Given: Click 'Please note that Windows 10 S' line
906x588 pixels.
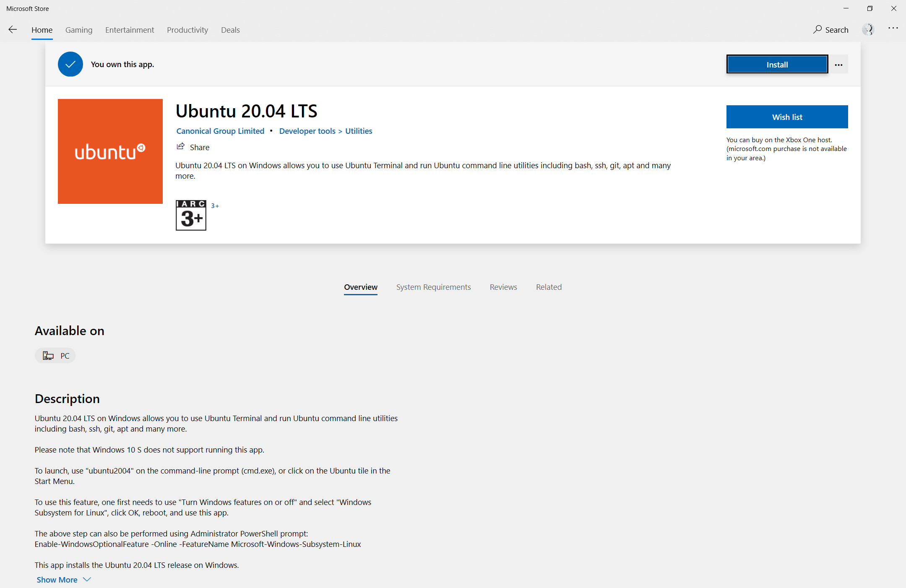Looking at the screenshot, I should click(x=149, y=450).
